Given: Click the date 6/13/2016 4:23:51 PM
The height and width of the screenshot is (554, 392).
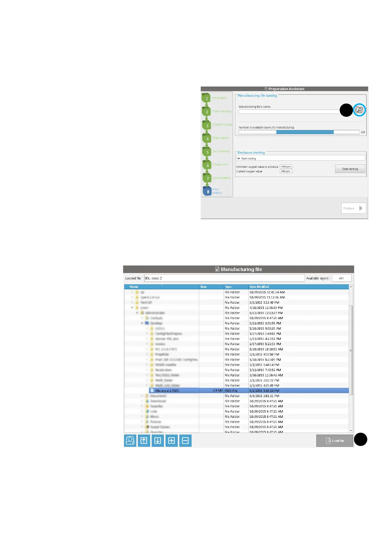Looking at the screenshot, I should pos(265,339).
